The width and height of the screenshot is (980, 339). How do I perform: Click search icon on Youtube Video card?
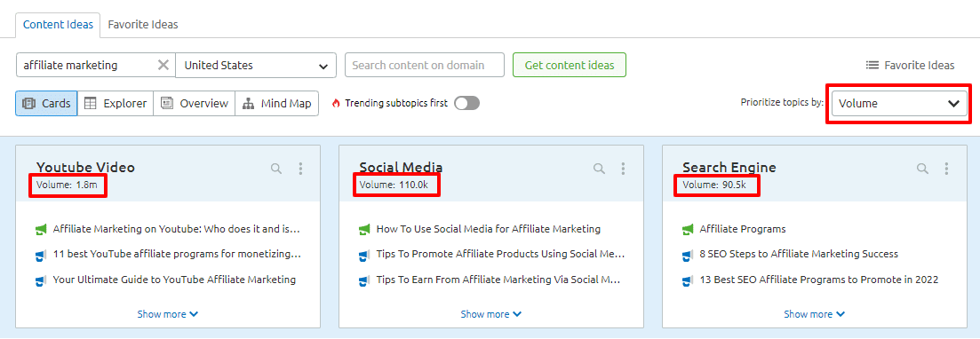[x=276, y=169]
